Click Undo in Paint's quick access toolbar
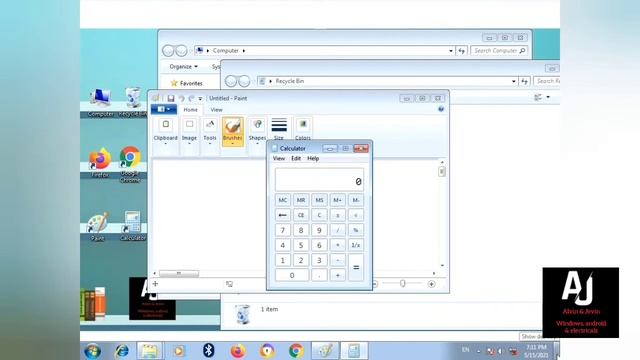Viewport: 640px width, 360px height. click(182, 98)
